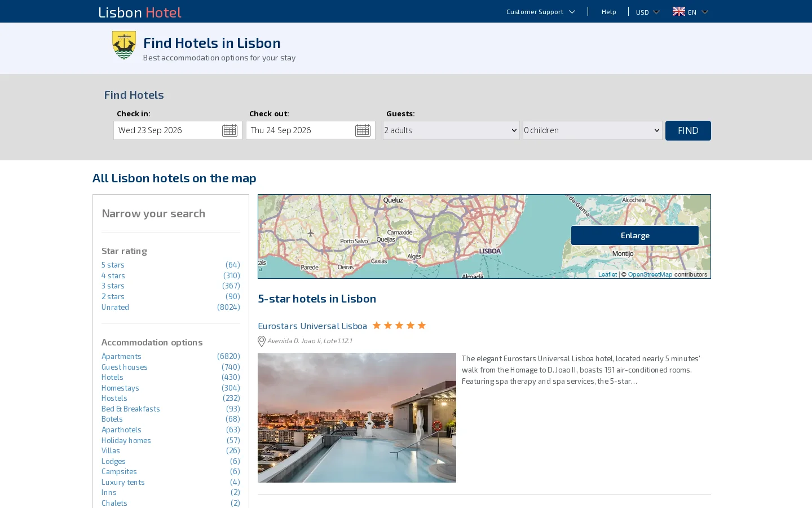Click the check-out date field
Screen dimensions: 812x508
[x=311, y=130]
